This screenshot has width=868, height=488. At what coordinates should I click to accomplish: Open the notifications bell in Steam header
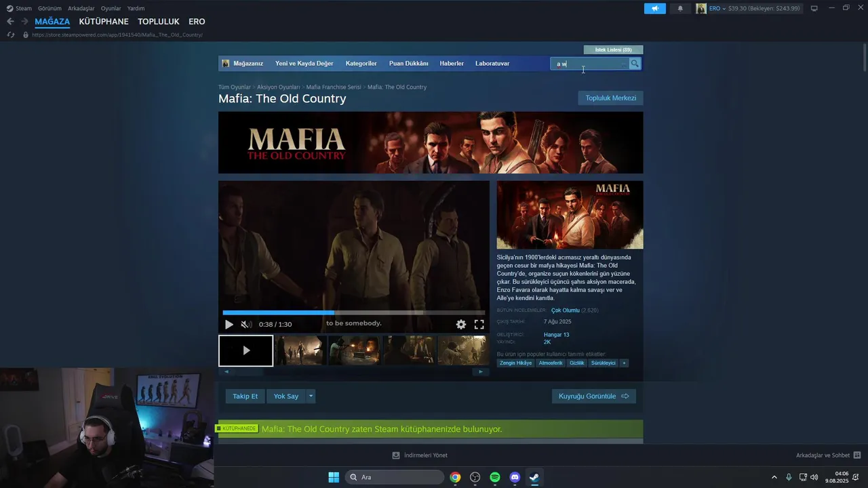[x=680, y=9]
